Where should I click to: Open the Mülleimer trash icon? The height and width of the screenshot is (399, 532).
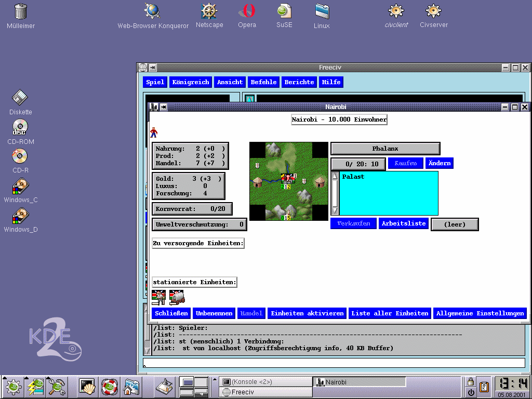pyautogui.click(x=21, y=11)
